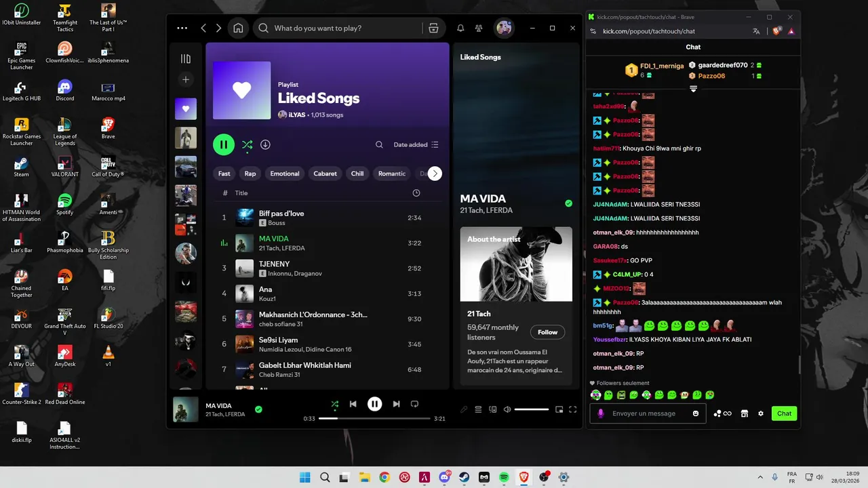
Task: Open emoji picker in Kick chat
Action: (x=696, y=413)
